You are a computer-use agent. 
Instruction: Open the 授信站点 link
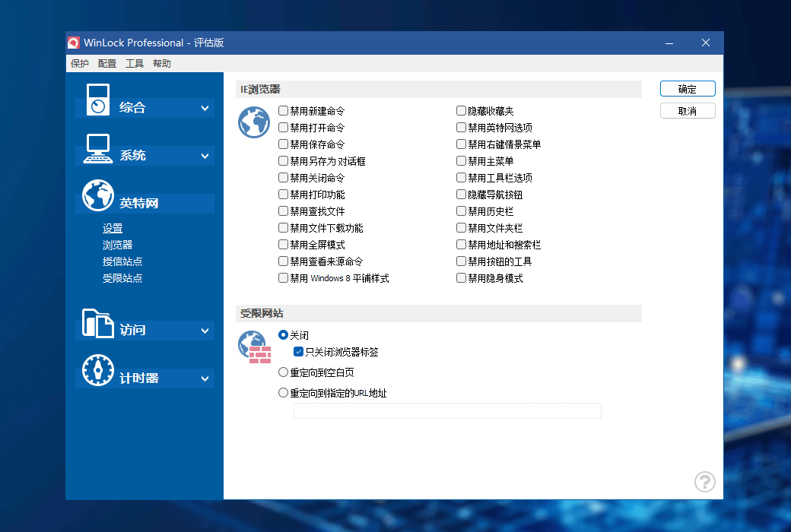click(x=122, y=261)
